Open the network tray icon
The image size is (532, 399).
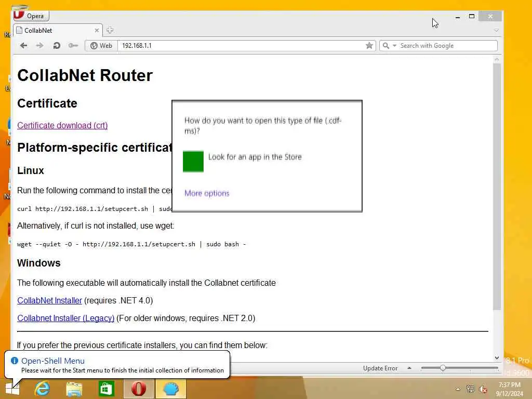[470, 389]
